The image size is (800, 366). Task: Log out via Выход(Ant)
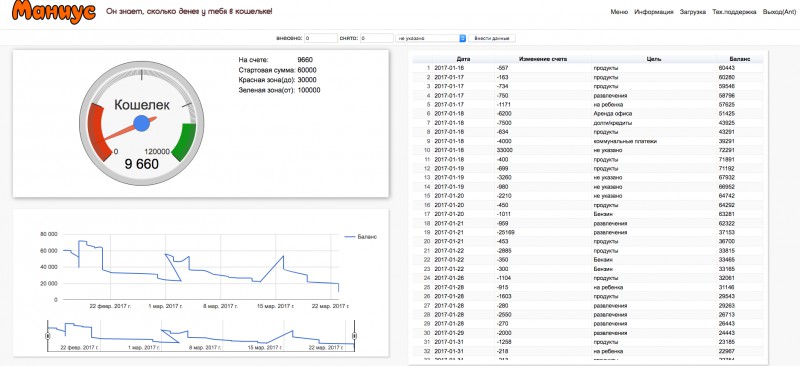click(779, 12)
